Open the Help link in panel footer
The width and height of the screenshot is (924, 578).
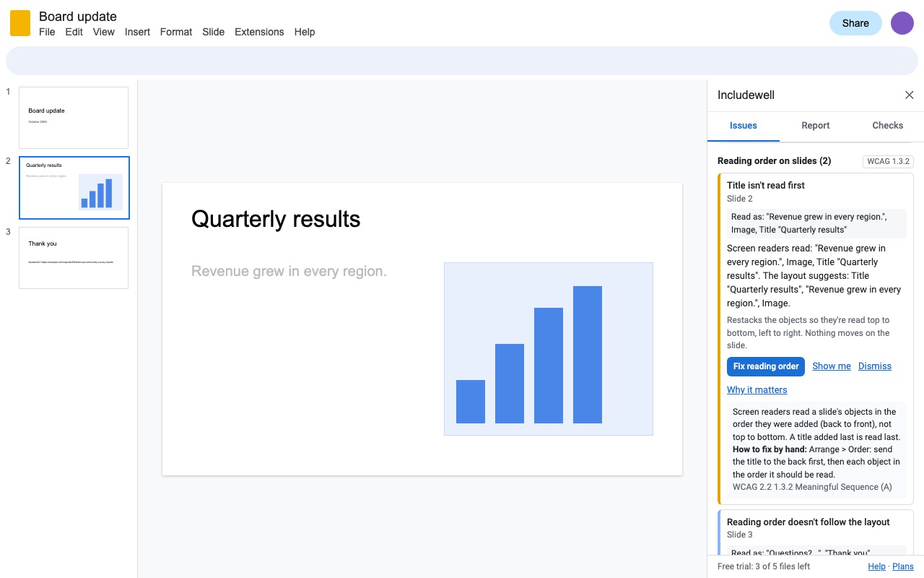[877, 566]
